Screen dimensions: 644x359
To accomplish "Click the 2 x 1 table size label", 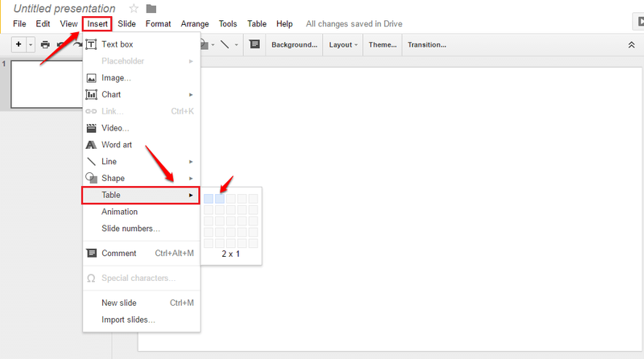I will [x=231, y=254].
